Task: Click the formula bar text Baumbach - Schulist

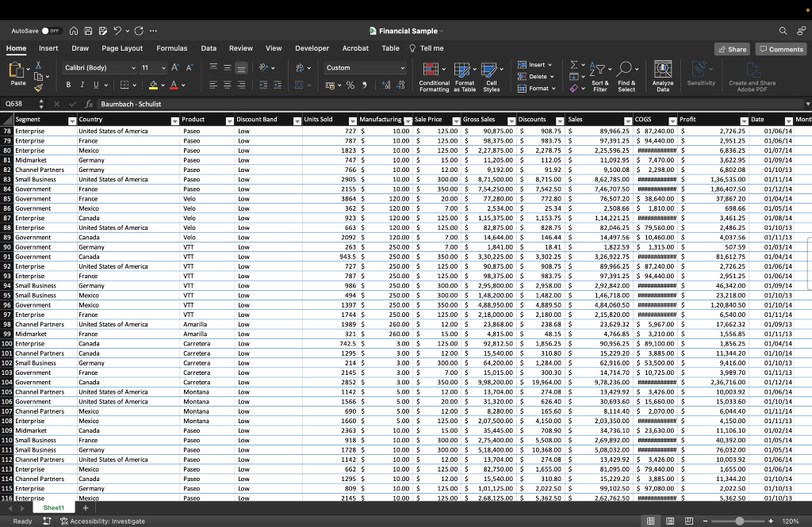Action: (131, 104)
